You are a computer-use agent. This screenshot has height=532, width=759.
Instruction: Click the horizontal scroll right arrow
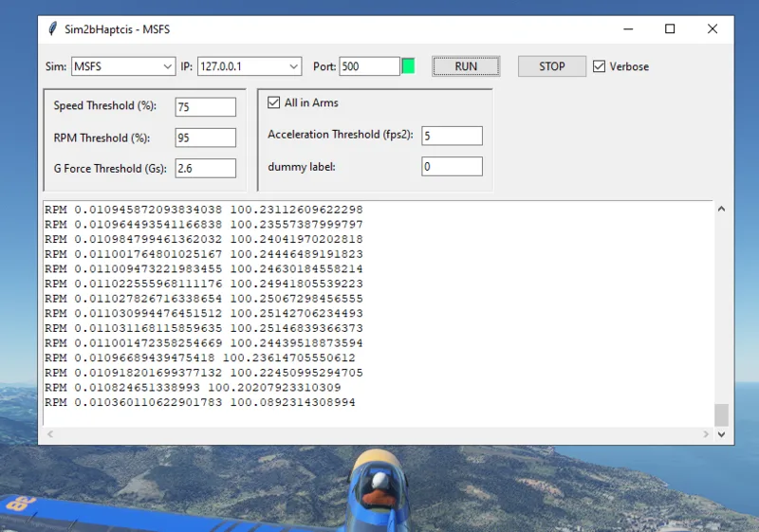706,434
